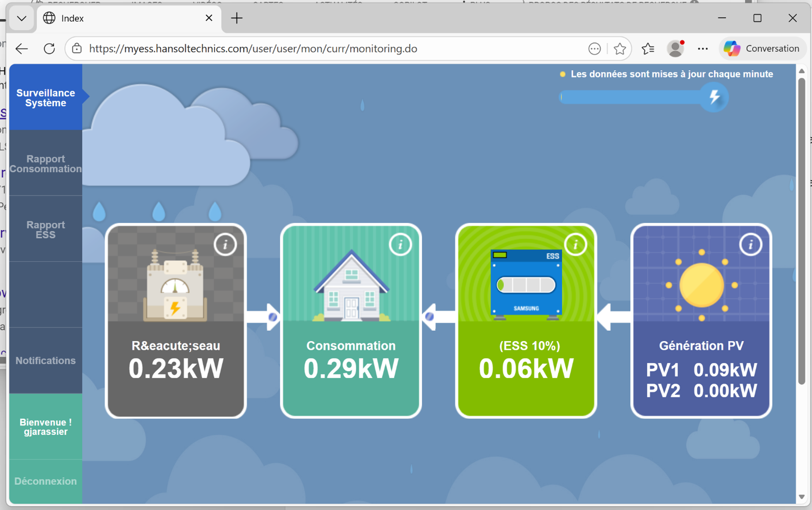
Task: Expand the tab search dropdown chevron
Action: coord(22,18)
